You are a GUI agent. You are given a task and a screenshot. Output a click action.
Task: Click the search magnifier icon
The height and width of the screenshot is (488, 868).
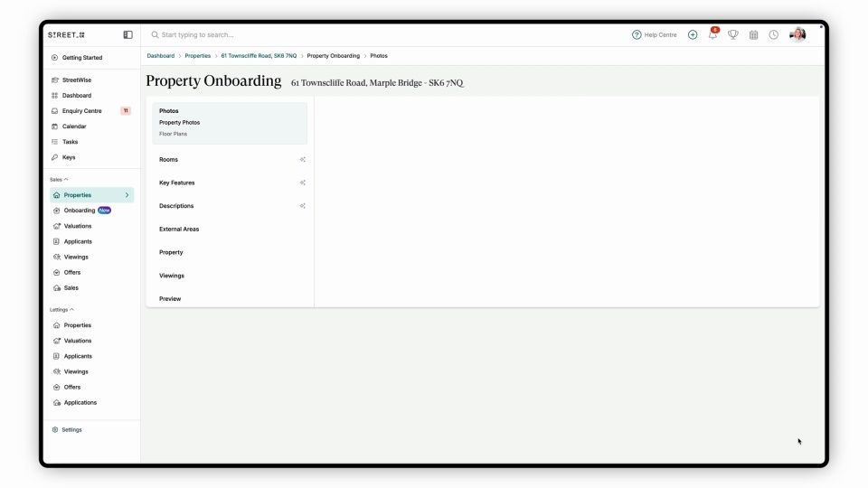coord(155,35)
